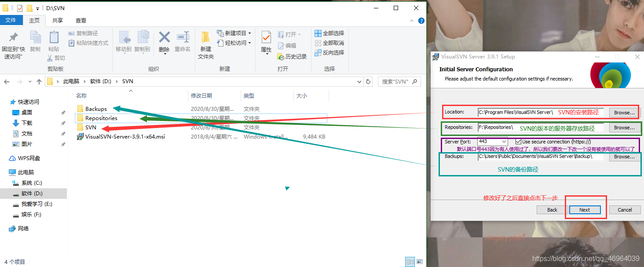The height and width of the screenshot is (267, 644).
Task: Open the File tab of Explorer
Action: pyautogui.click(x=11, y=20)
